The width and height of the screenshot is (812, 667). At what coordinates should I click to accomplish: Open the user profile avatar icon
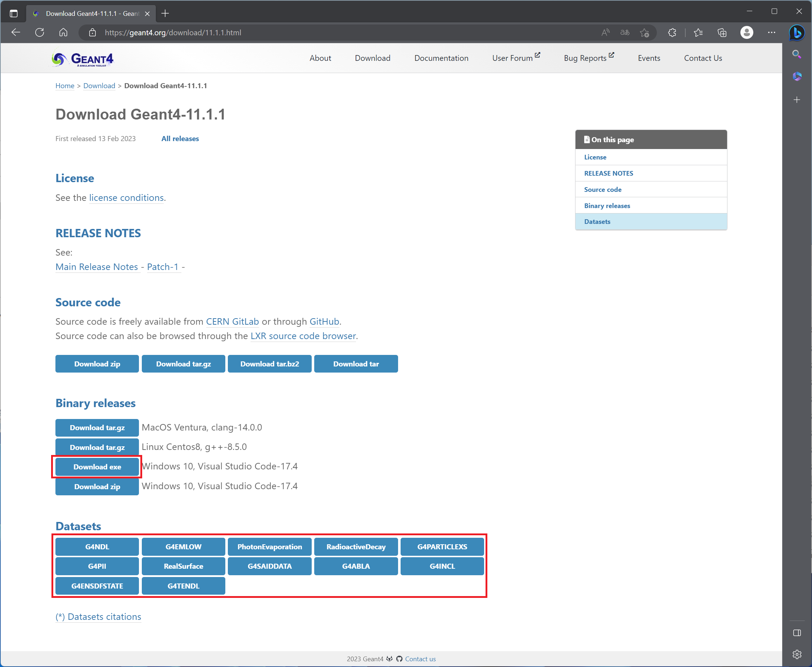point(747,33)
